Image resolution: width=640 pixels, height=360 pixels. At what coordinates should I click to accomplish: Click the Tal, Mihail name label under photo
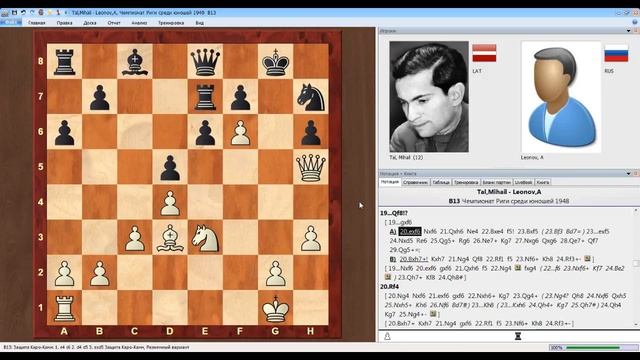406,157
